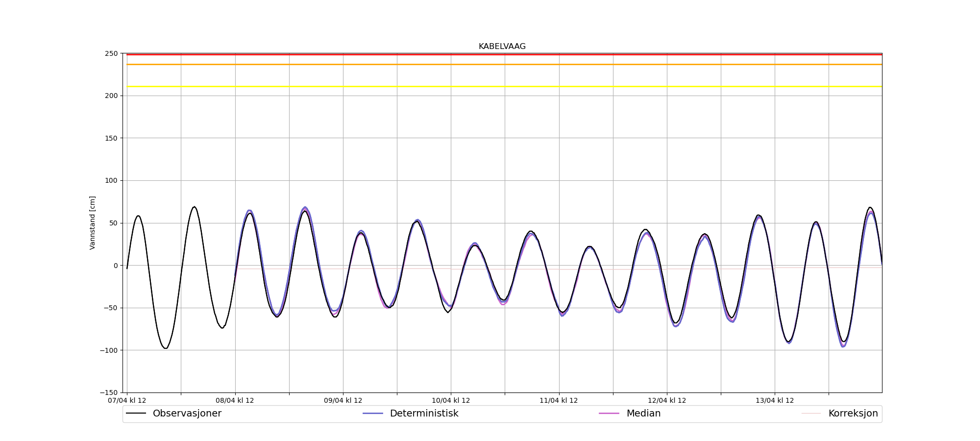Select the Observasjoner legend label
The height and width of the screenshot is (441, 980).
pyautogui.click(x=187, y=414)
